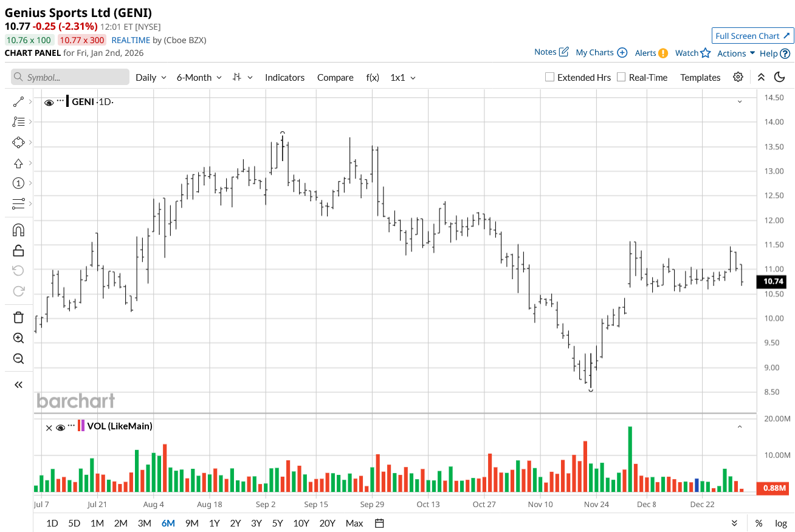Click the Symbol search field

[x=70, y=77]
